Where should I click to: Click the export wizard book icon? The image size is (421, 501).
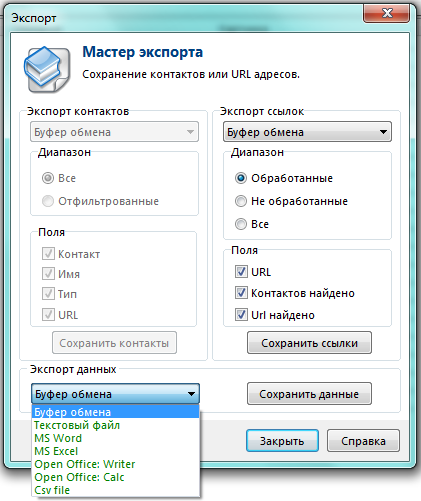(47, 69)
